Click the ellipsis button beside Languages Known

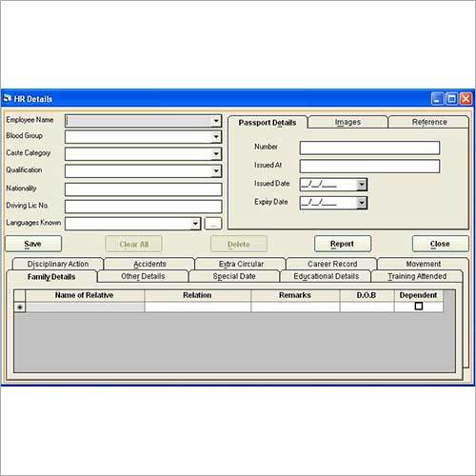pos(213,224)
